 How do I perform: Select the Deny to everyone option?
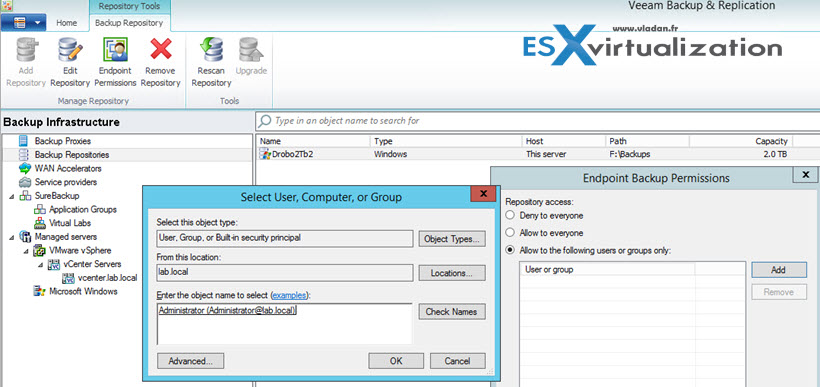(510, 215)
